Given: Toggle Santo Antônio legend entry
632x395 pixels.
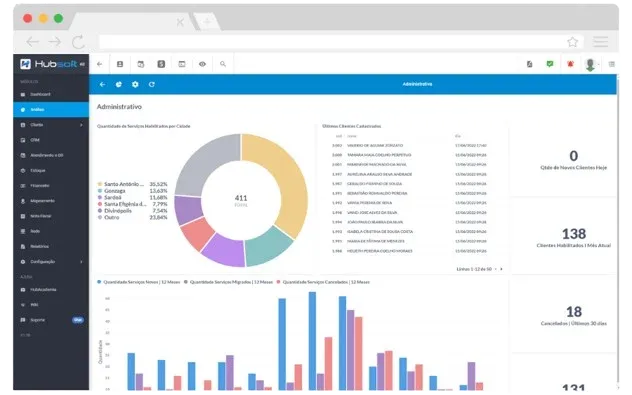Looking at the screenshot, I should 133,184.
